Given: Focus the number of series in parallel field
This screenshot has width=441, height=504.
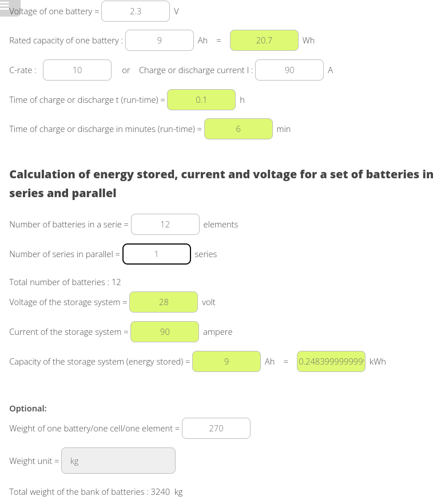Looking at the screenshot, I should click(x=157, y=254).
